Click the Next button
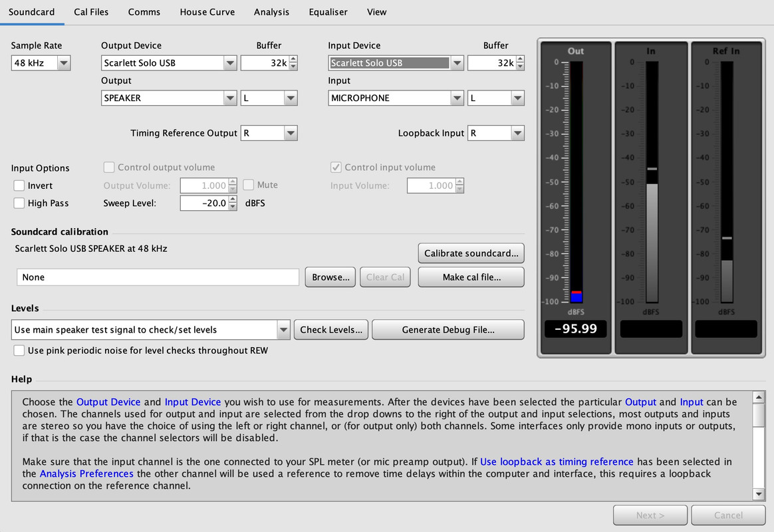This screenshot has height=532, width=774. pyautogui.click(x=650, y=515)
